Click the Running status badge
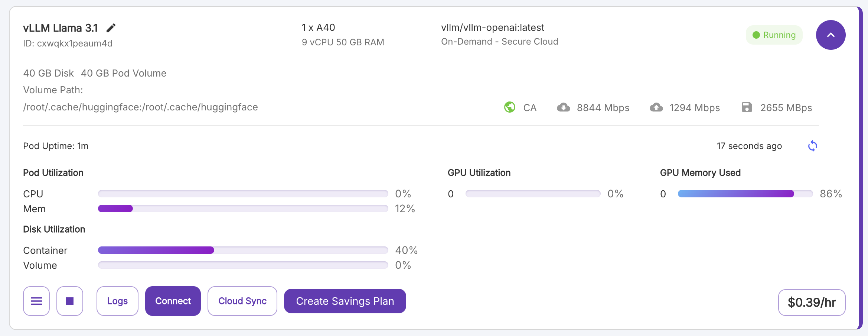Viewport: 868px width, 336px height. [774, 35]
